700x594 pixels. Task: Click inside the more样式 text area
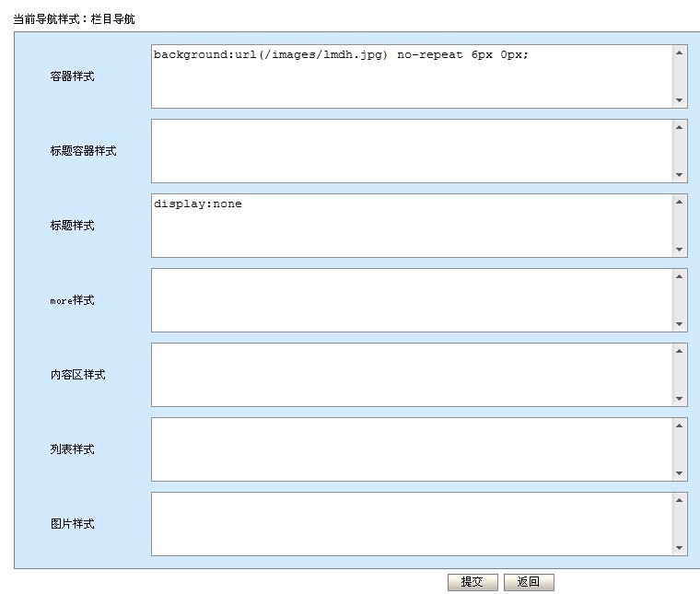[x=412, y=300]
